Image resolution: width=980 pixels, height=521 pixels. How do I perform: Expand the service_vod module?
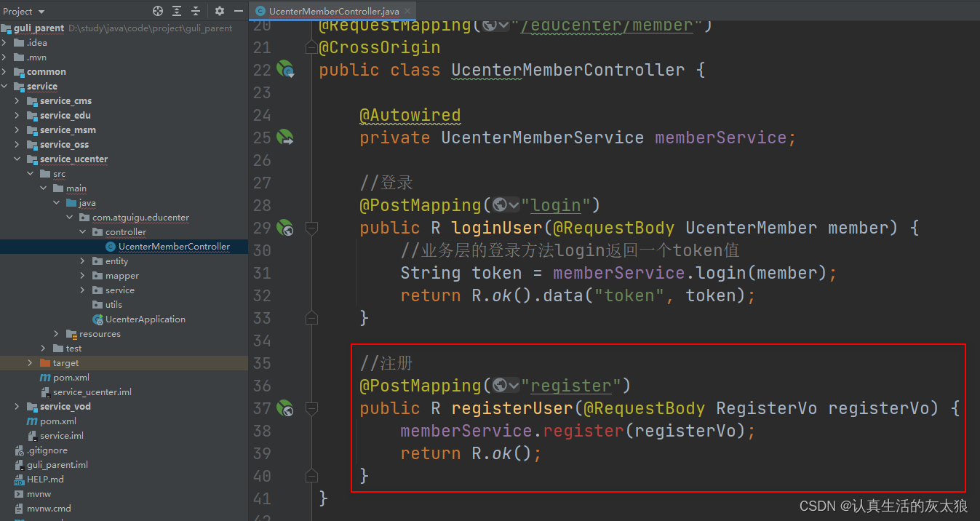[x=18, y=407]
